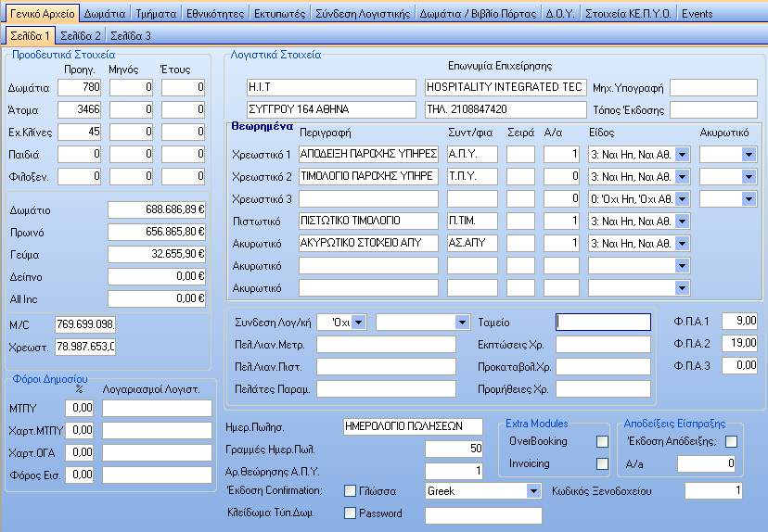
Task: Click the Φ.Π.Α.1 field showing 9,00
Action: pos(740,321)
